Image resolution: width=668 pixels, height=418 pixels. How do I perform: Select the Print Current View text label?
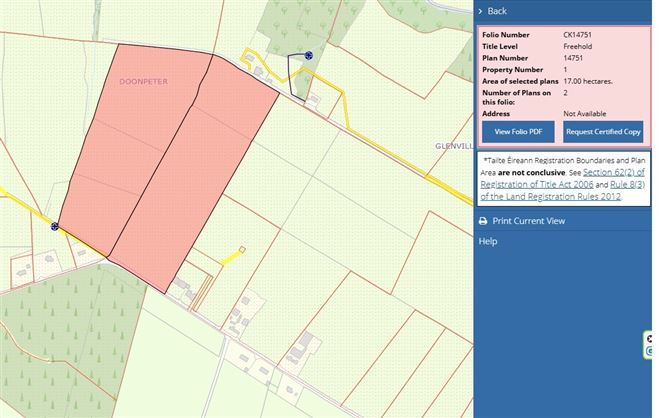tap(528, 221)
